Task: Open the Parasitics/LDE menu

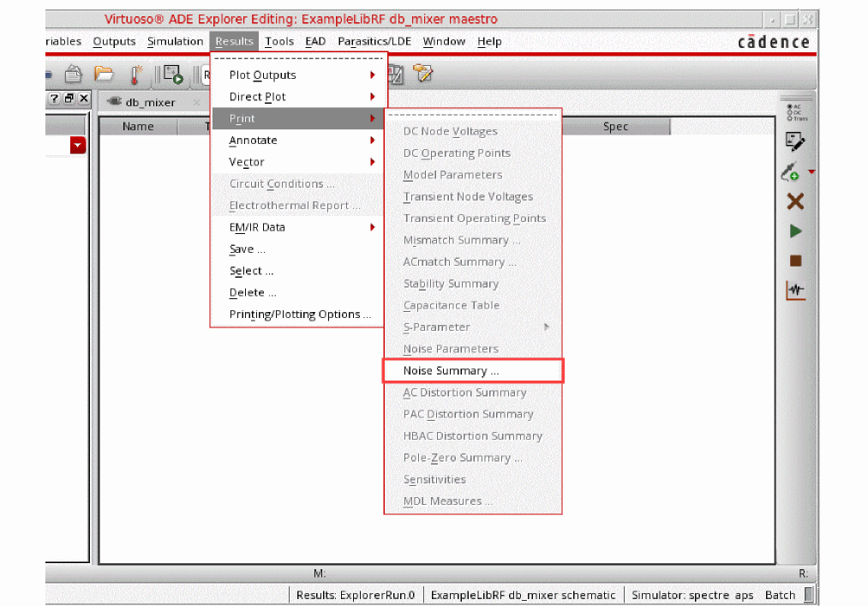Action: point(374,41)
